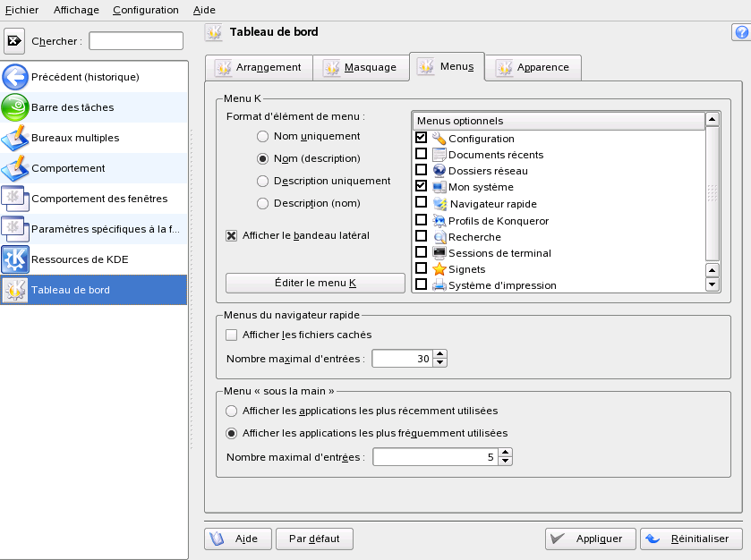Click the green Barre des tâches icon
This screenshot has height=560, width=751.
tap(15, 107)
